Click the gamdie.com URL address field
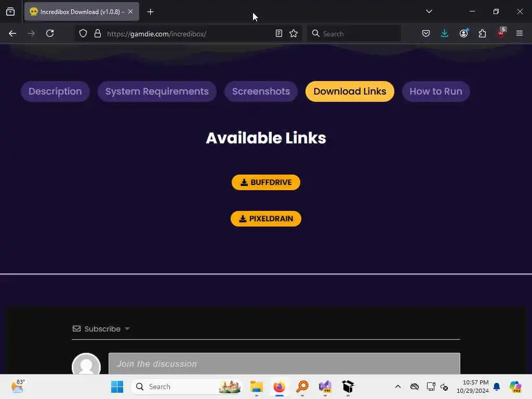Image resolution: width=532 pixels, height=399 pixels. click(x=188, y=34)
